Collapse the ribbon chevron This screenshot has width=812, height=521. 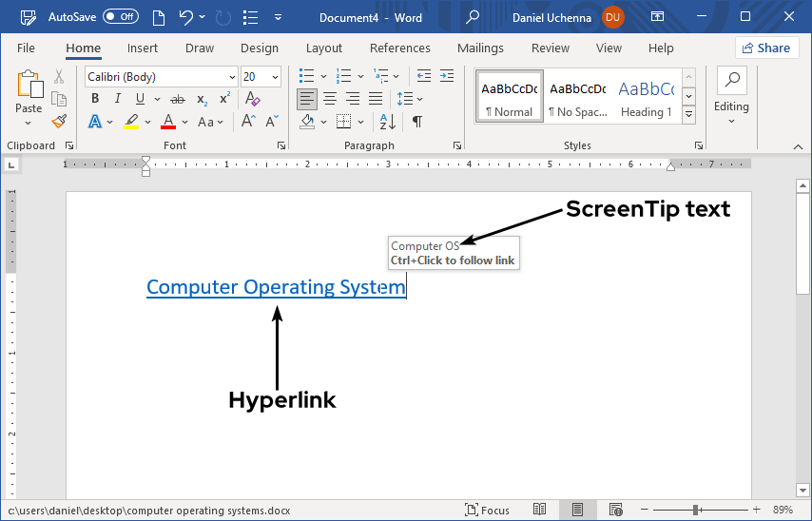pos(798,147)
